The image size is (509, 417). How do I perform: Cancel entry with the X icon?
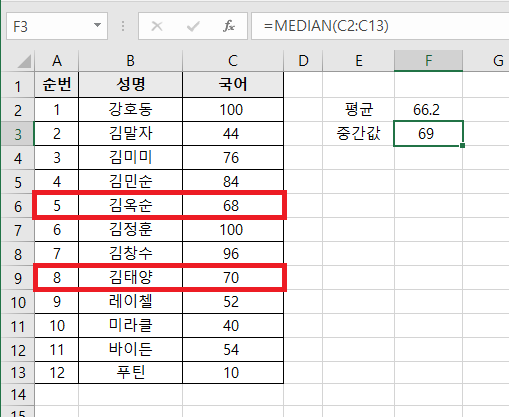pos(157,26)
